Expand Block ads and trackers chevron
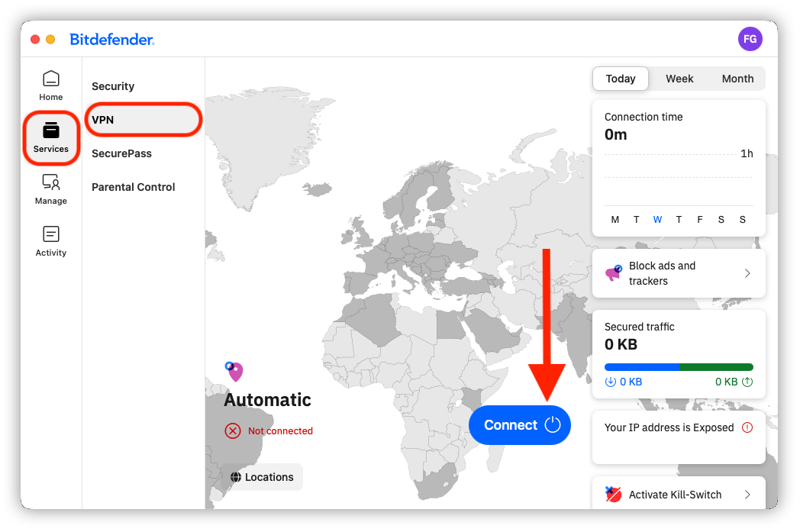800x532 pixels. point(747,273)
